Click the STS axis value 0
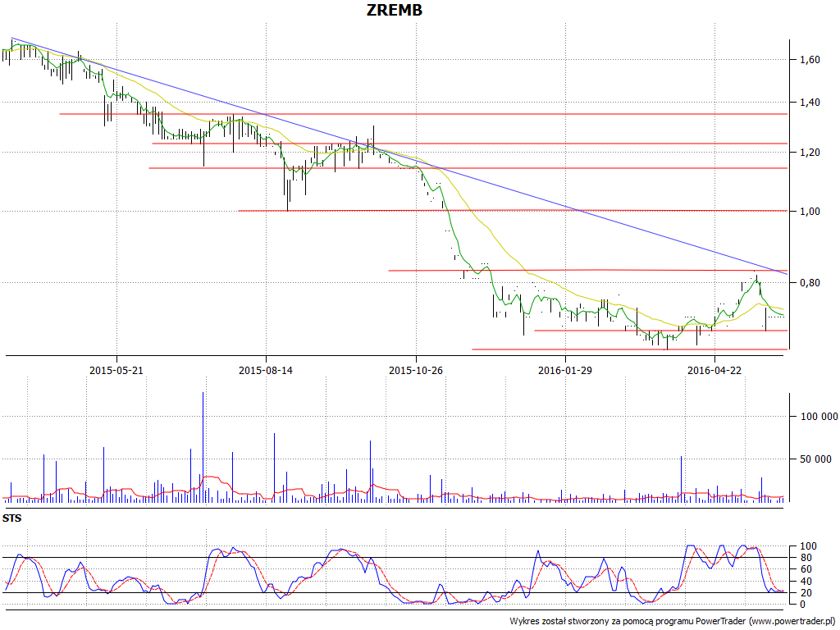This screenshot has height=630, width=840. [x=802, y=605]
